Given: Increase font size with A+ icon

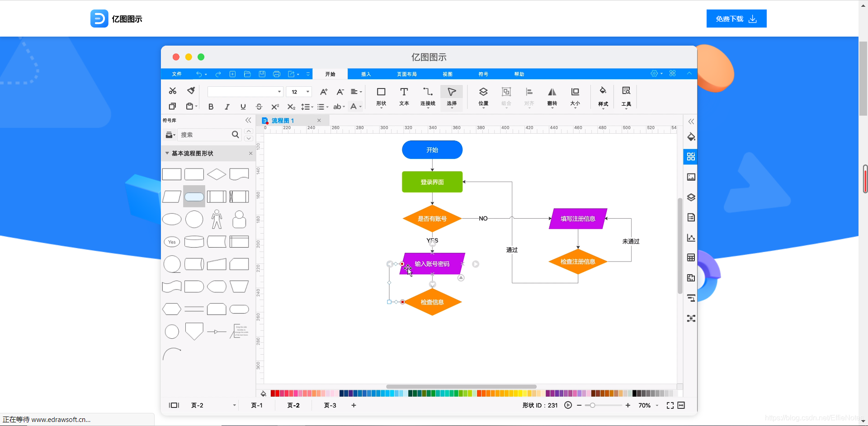Looking at the screenshot, I should 324,92.
